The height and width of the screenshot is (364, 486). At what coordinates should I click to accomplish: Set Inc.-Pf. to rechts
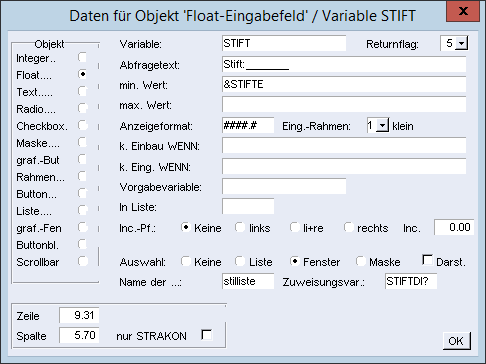coord(349,227)
